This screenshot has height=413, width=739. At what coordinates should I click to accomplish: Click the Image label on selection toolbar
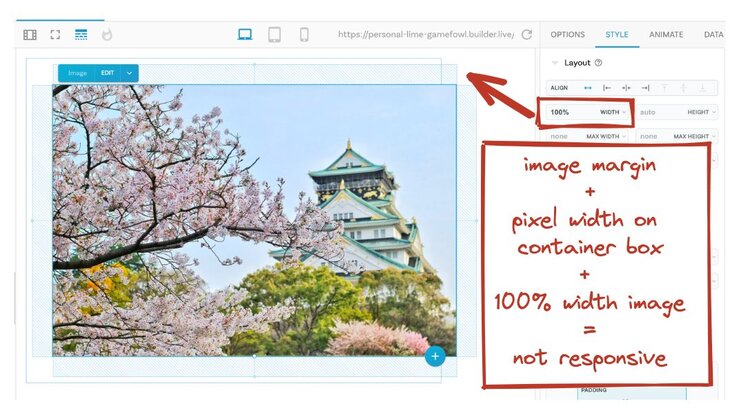click(77, 73)
